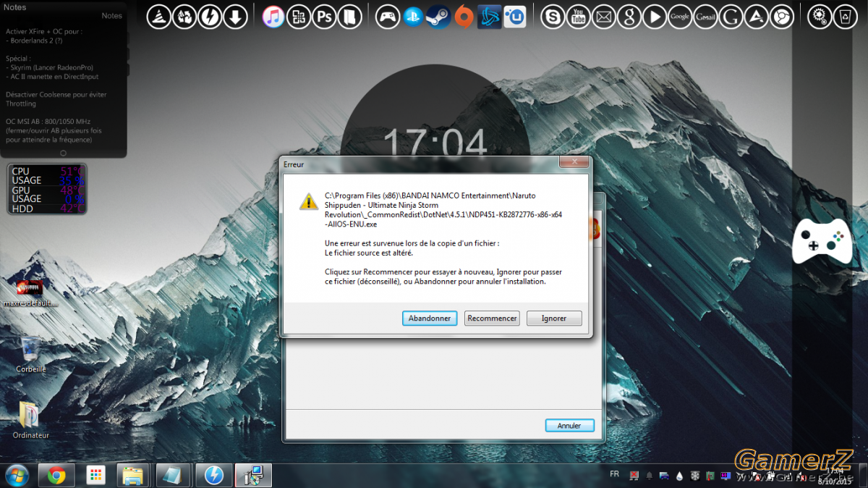Launch iTunes from the dock
Image resolution: width=868 pixels, height=488 pixels.
pyautogui.click(x=273, y=17)
